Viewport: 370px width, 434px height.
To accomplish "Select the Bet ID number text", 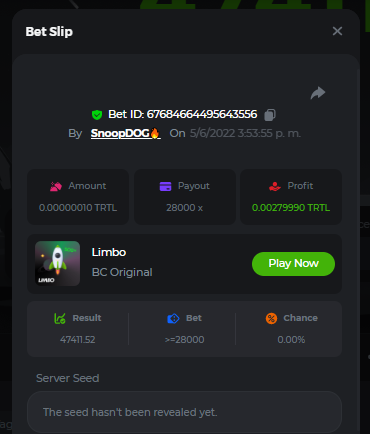I will [x=202, y=114].
